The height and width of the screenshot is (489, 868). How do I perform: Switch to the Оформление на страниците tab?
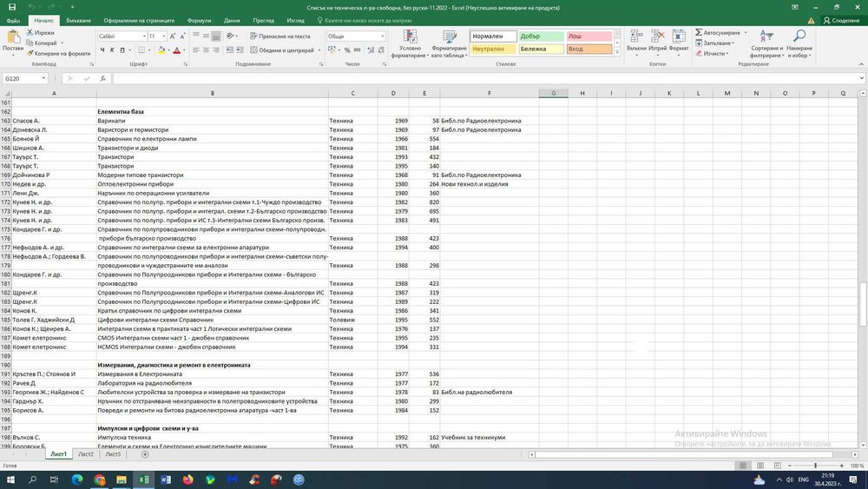point(139,21)
